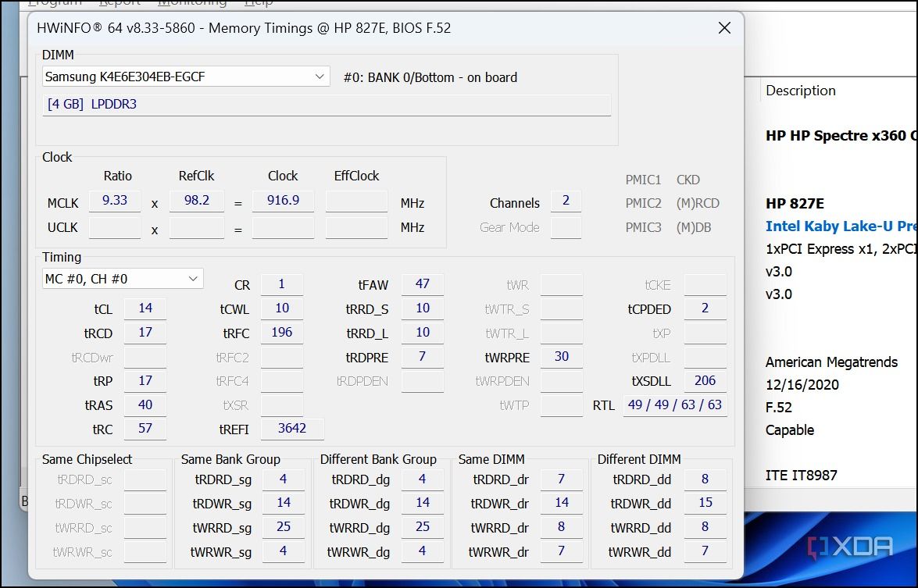Screen dimensions: 918x588
Task: Click the tRRD_L value field
Action: (x=422, y=333)
